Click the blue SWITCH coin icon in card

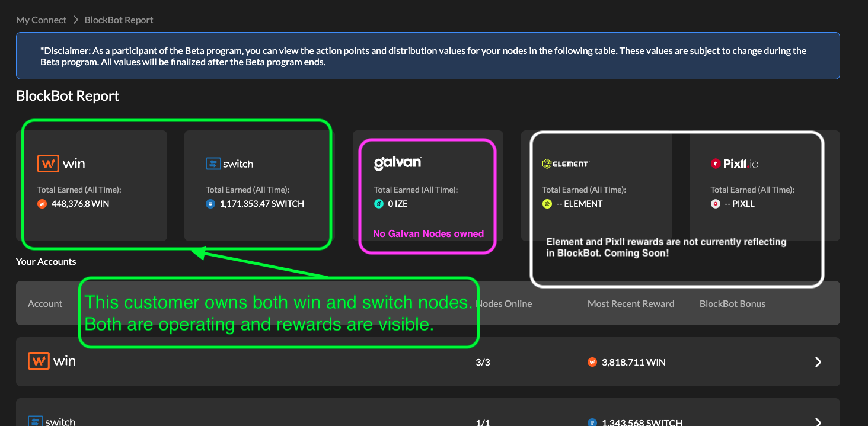pos(210,204)
